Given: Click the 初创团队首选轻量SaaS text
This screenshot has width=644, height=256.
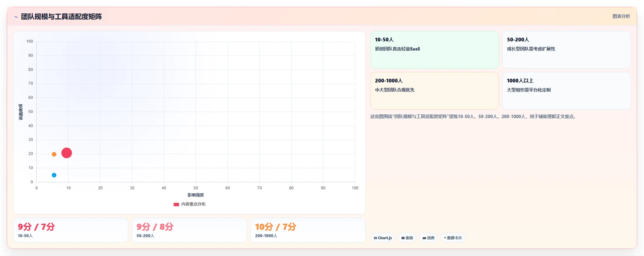Looking at the screenshot, I should 397,49.
